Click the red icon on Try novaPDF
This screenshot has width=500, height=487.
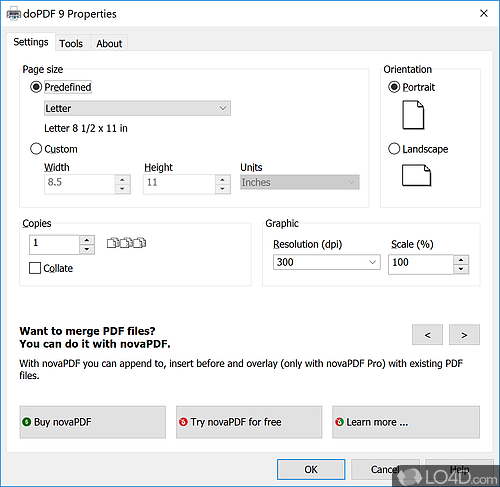pyautogui.click(x=183, y=422)
